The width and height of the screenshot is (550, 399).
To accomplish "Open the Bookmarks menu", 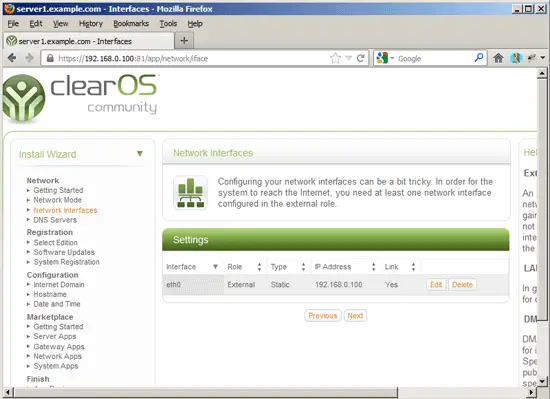I will click(x=131, y=23).
